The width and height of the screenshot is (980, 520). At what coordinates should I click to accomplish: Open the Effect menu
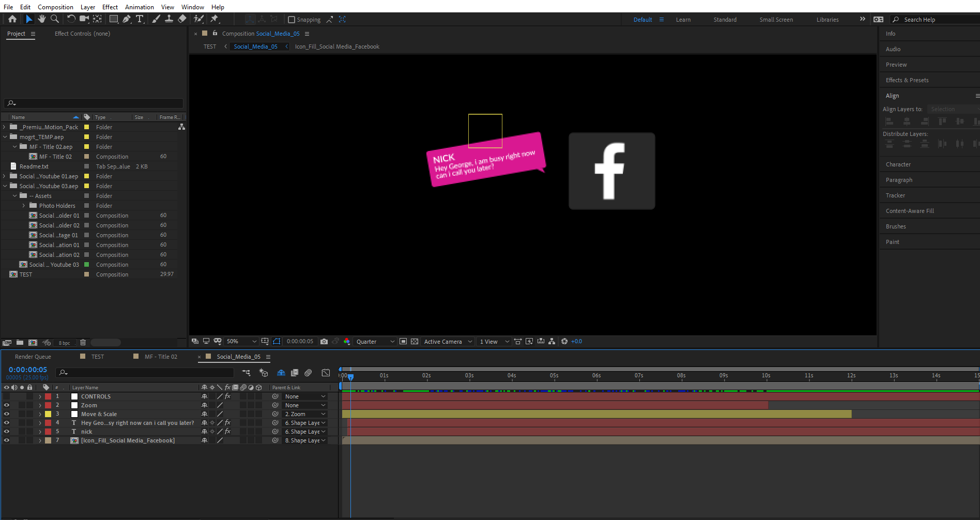point(110,7)
